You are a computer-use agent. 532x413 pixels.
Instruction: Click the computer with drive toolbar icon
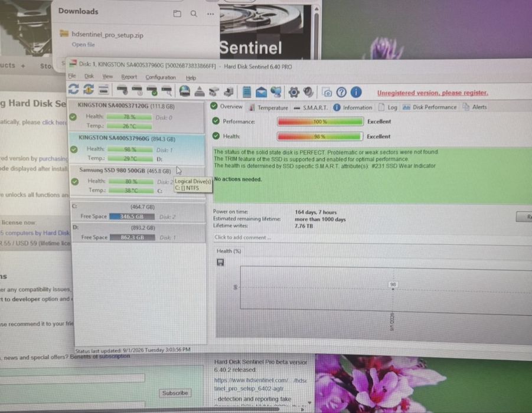[x=229, y=91]
